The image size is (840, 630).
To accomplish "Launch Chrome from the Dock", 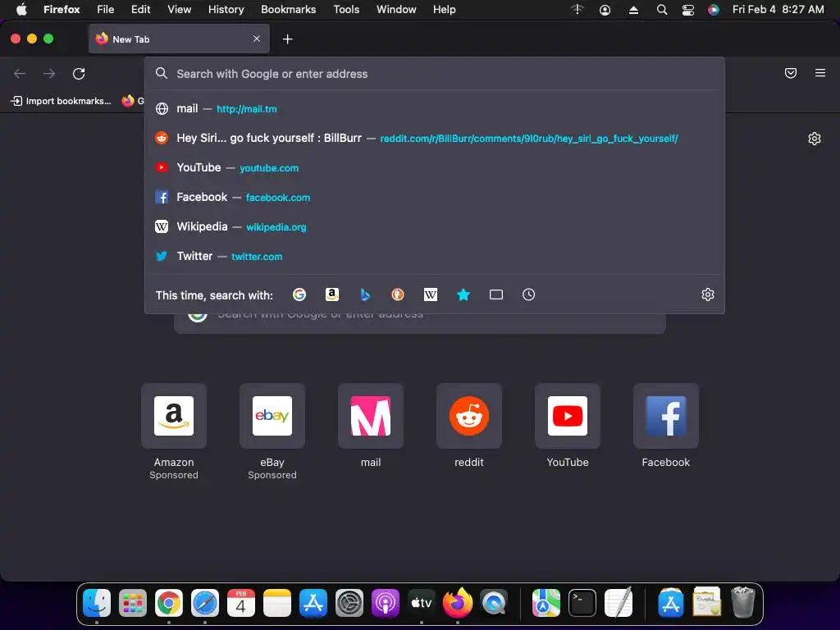I will point(169,603).
